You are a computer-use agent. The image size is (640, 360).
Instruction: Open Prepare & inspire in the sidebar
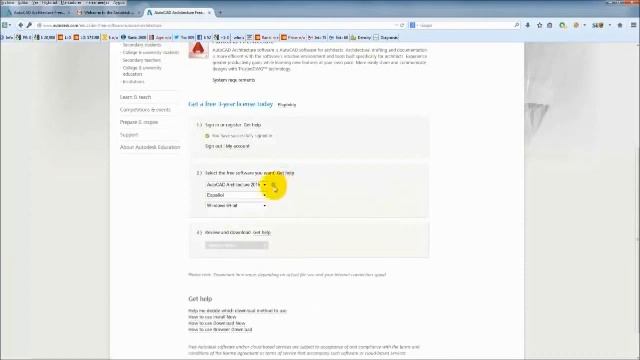click(x=139, y=122)
